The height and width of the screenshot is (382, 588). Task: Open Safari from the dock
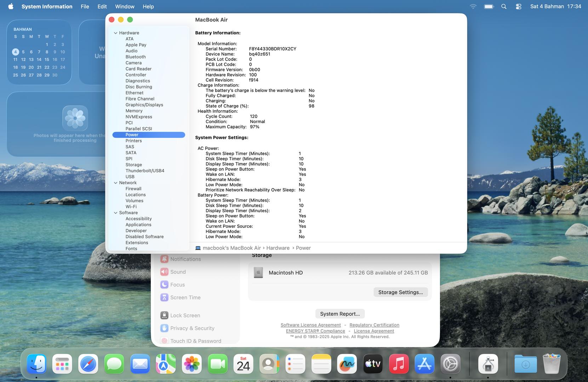88,364
